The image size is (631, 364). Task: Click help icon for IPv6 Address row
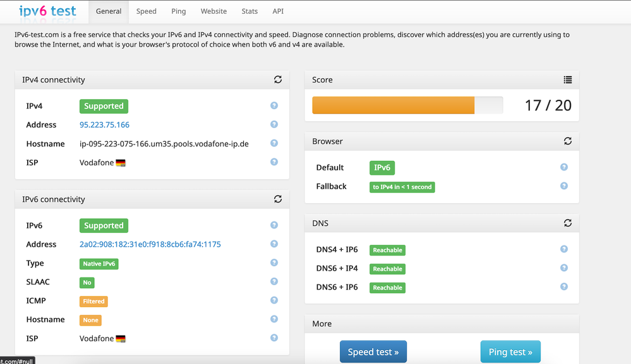pyautogui.click(x=274, y=244)
